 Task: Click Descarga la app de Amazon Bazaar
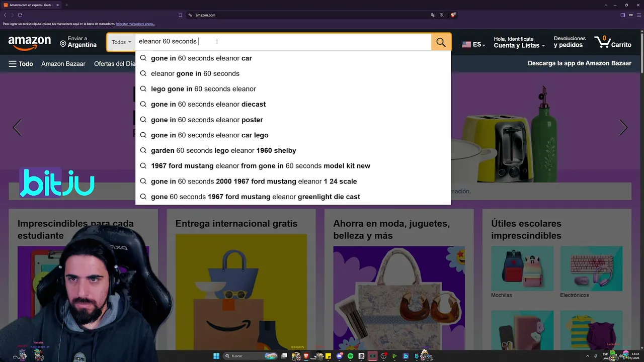580,63
